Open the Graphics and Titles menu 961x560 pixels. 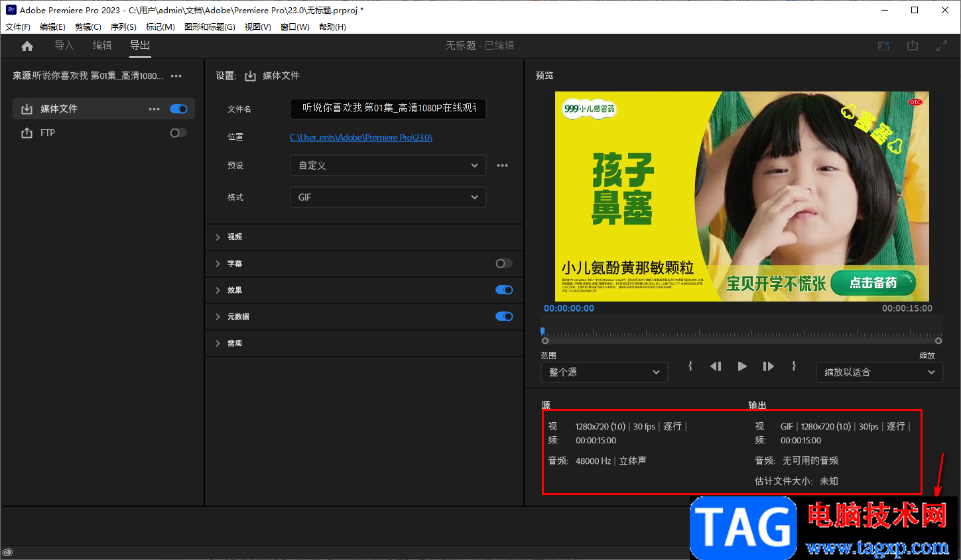(210, 27)
